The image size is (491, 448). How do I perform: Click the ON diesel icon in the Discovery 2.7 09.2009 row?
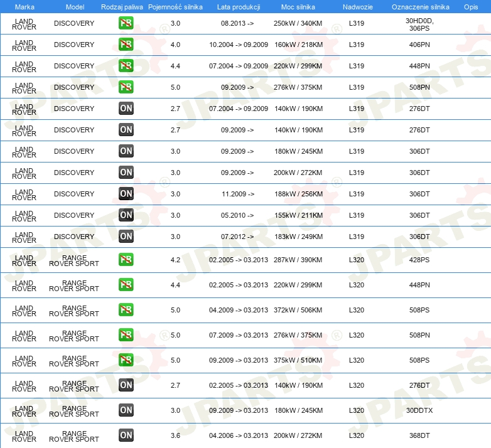click(x=126, y=129)
